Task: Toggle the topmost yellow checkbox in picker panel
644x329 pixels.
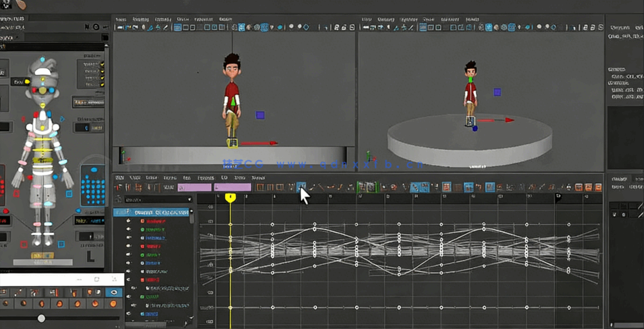Action: pyautogui.click(x=102, y=65)
